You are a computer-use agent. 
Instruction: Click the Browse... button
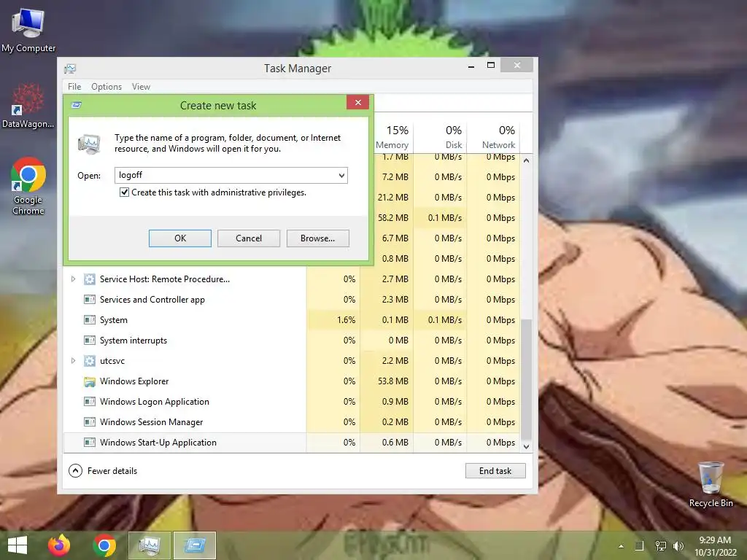pos(318,238)
